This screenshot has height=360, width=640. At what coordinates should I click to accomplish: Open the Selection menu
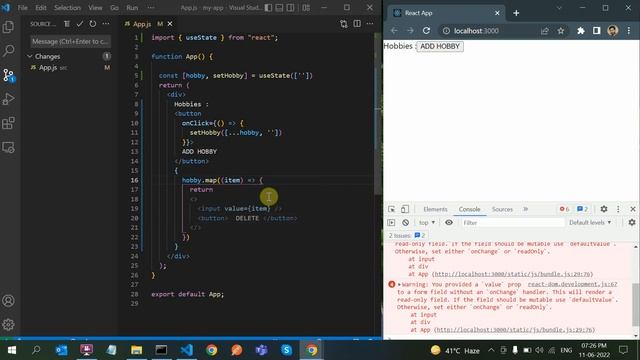[67, 8]
